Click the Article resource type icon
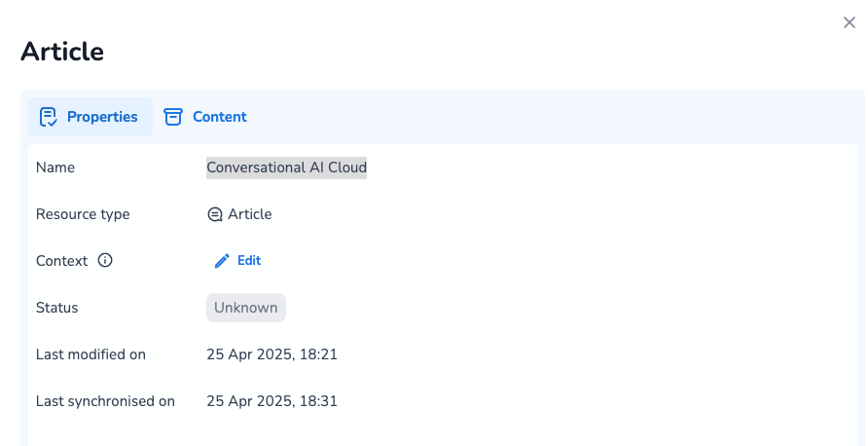The height and width of the screenshot is (446, 868). [x=215, y=214]
